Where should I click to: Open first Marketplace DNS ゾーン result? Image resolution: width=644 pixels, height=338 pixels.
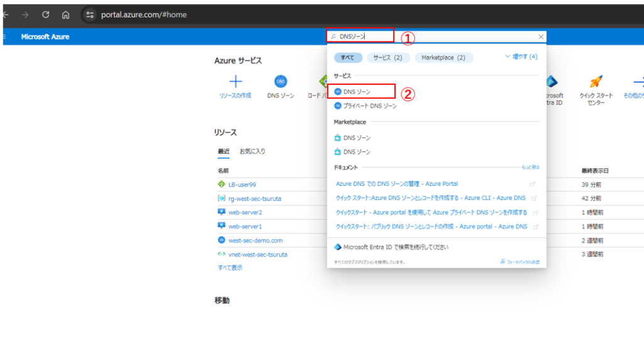coord(357,138)
